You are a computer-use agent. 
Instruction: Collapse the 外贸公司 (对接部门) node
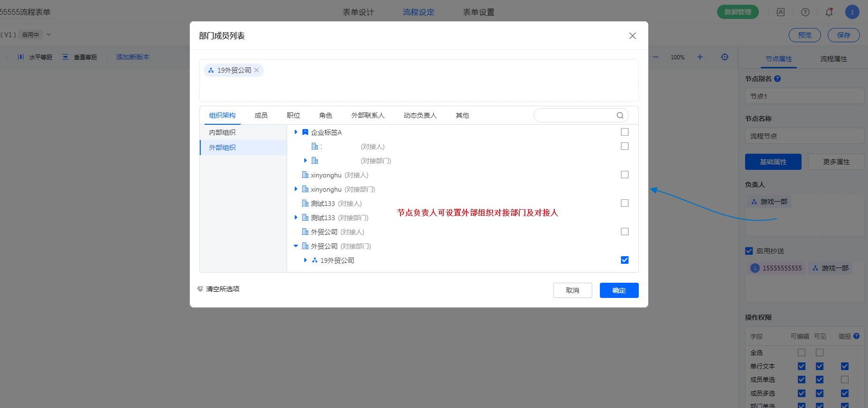coord(296,246)
